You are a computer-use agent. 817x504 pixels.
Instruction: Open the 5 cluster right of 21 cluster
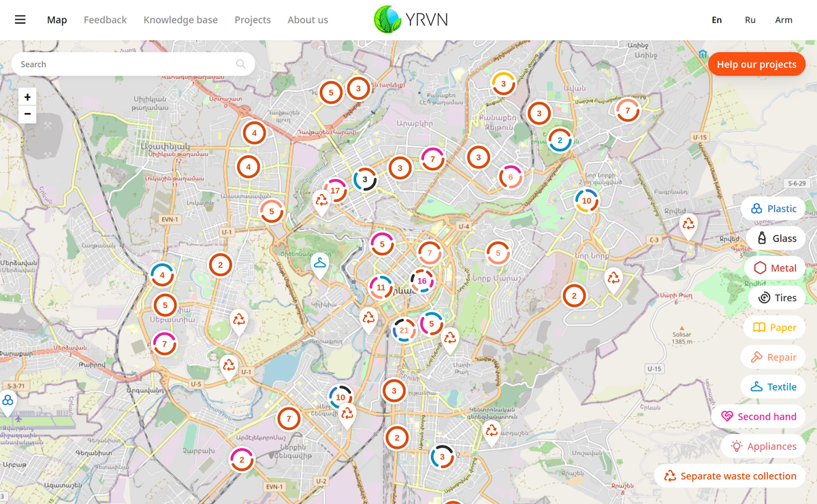click(432, 324)
